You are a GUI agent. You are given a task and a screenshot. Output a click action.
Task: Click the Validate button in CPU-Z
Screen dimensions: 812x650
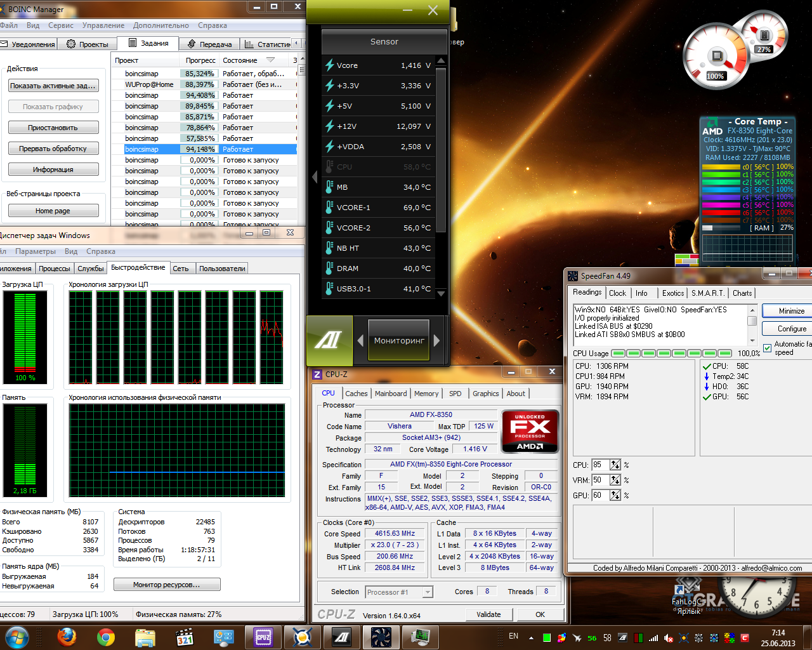click(x=488, y=614)
